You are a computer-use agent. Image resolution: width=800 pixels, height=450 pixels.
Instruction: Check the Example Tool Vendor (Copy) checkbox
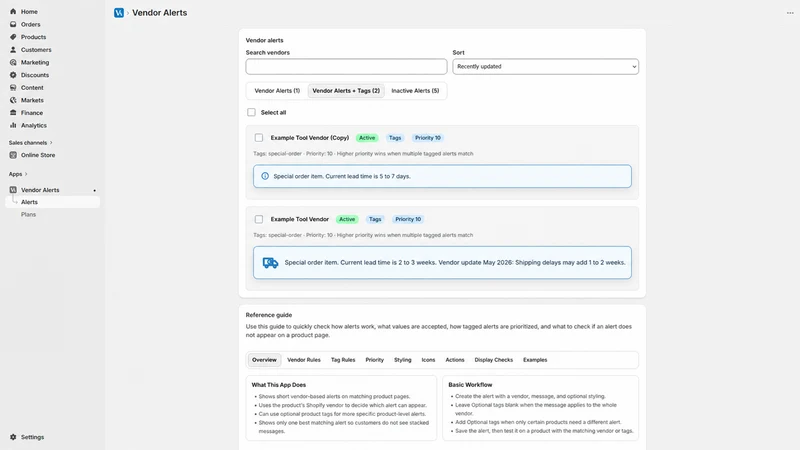(259, 138)
